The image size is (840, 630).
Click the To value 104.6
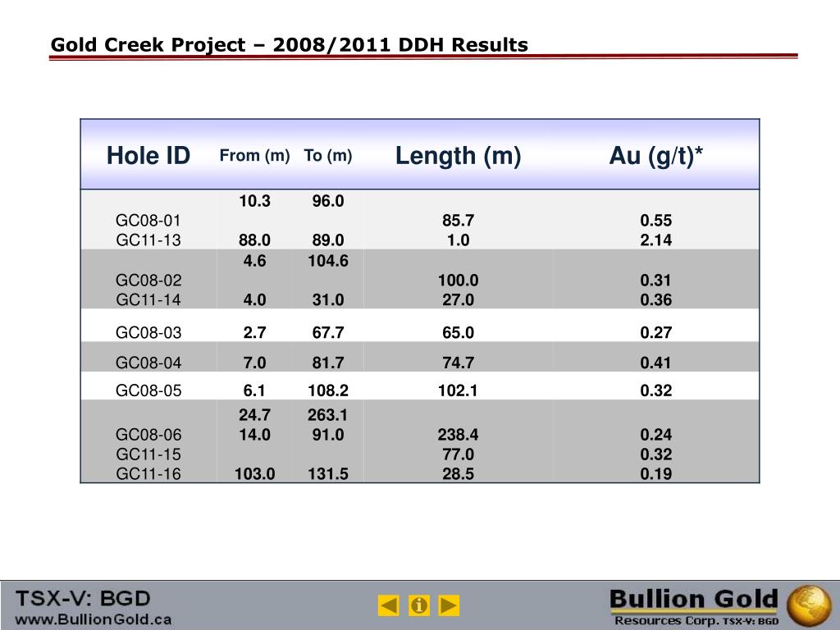328,261
